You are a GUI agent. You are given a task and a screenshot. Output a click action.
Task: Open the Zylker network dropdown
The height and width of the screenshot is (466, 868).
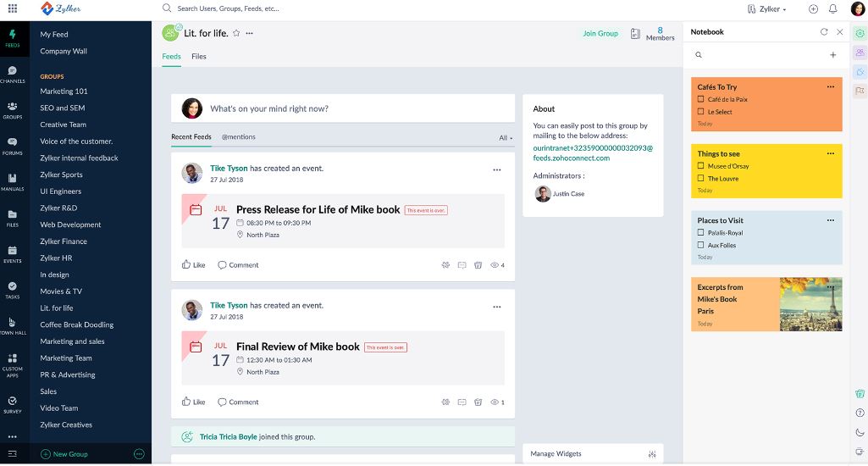(767, 8)
